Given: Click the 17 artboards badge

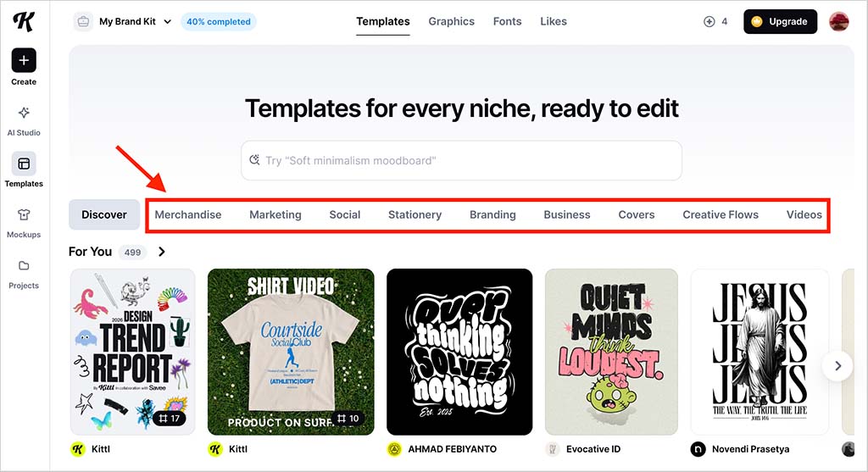Looking at the screenshot, I should 169,419.
